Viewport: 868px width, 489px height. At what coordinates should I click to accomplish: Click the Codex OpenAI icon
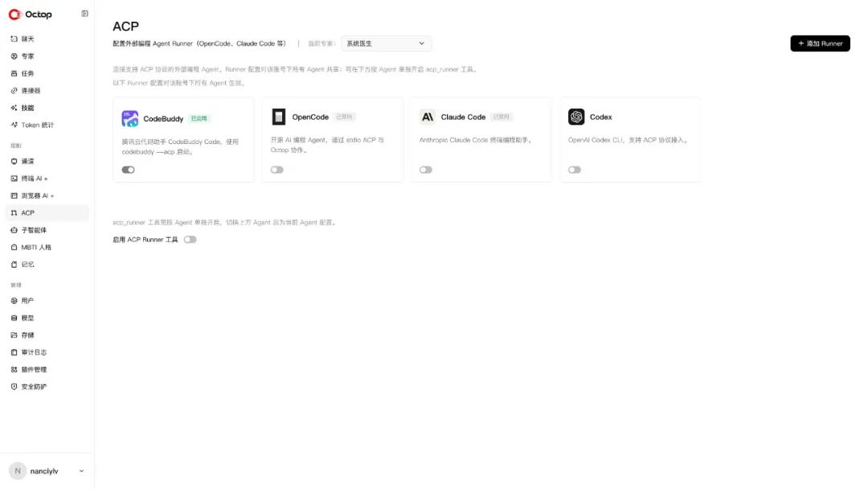pos(576,117)
